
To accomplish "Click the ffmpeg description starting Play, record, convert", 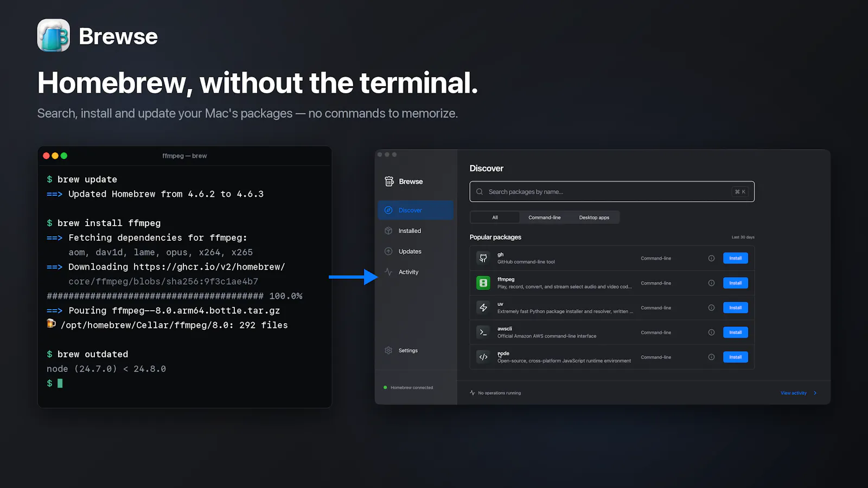I will click(565, 287).
